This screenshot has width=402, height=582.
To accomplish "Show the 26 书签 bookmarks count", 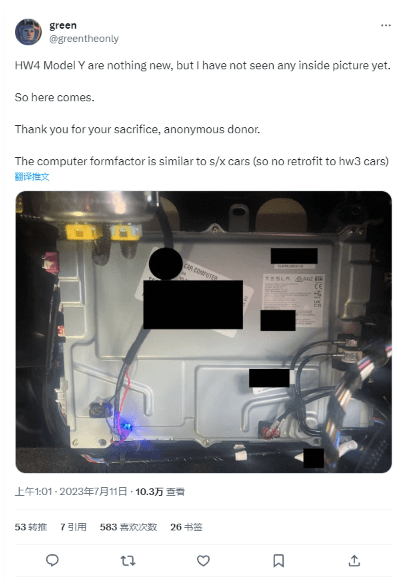I will (x=186, y=527).
